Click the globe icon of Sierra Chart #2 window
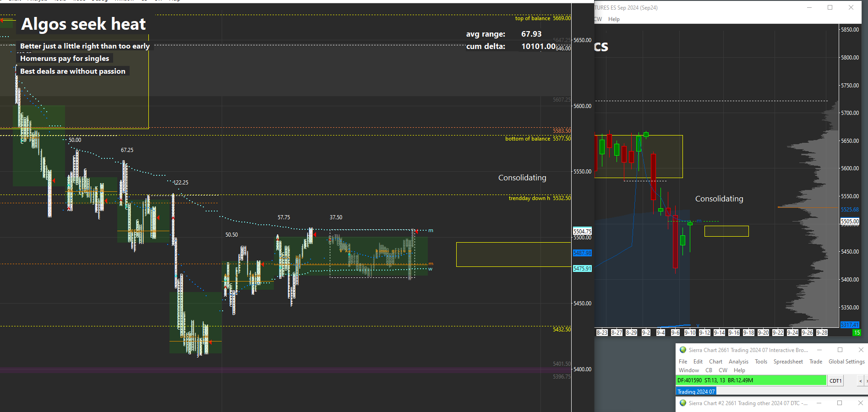Viewport: 868px width, 412px height. pyautogui.click(x=683, y=403)
